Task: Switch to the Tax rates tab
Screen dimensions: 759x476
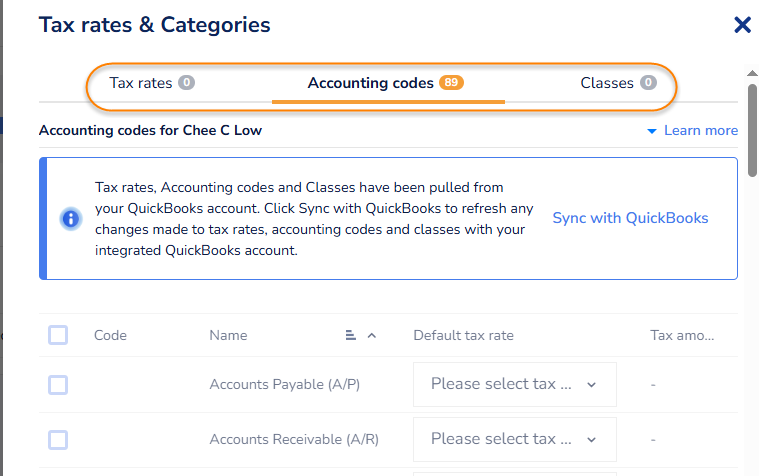Action: (141, 83)
